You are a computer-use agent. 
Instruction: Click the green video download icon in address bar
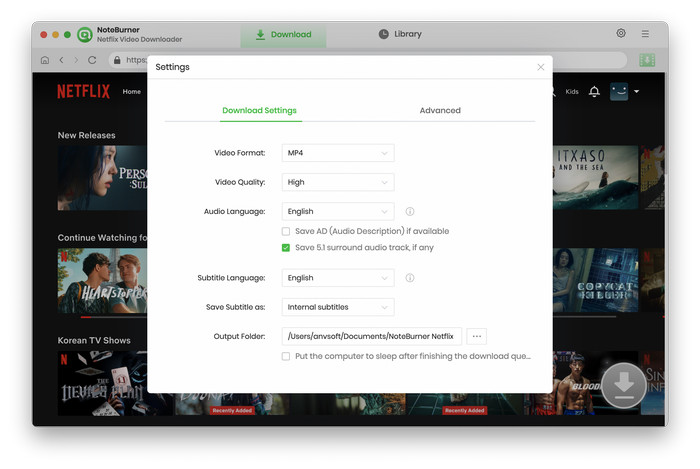click(647, 60)
